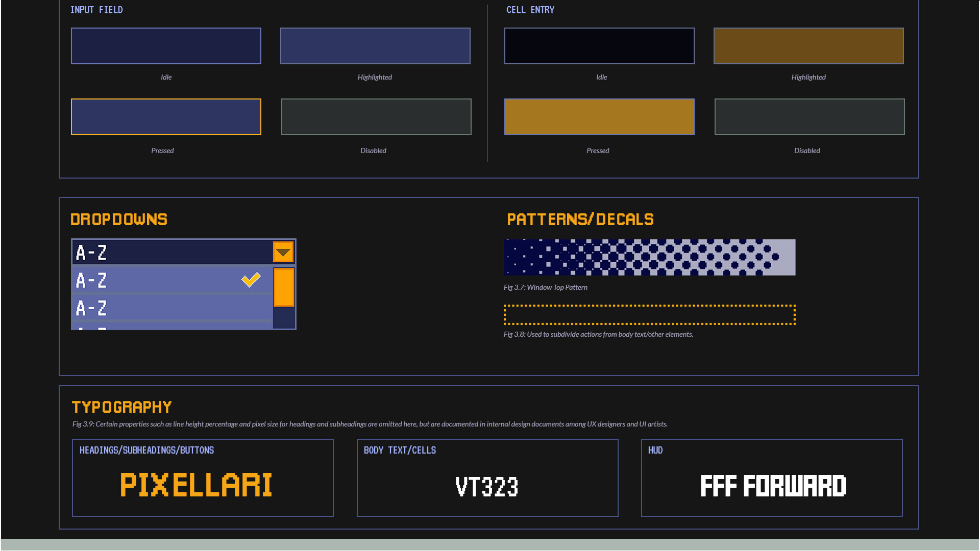Click the PATTERNS/DECALS section heading
Image resolution: width=980 pixels, height=551 pixels.
pyautogui.click(x=580, y=219)
